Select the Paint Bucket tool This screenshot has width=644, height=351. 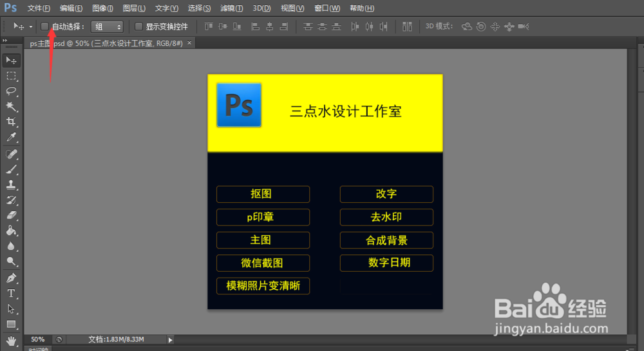[x=11, y=231]
